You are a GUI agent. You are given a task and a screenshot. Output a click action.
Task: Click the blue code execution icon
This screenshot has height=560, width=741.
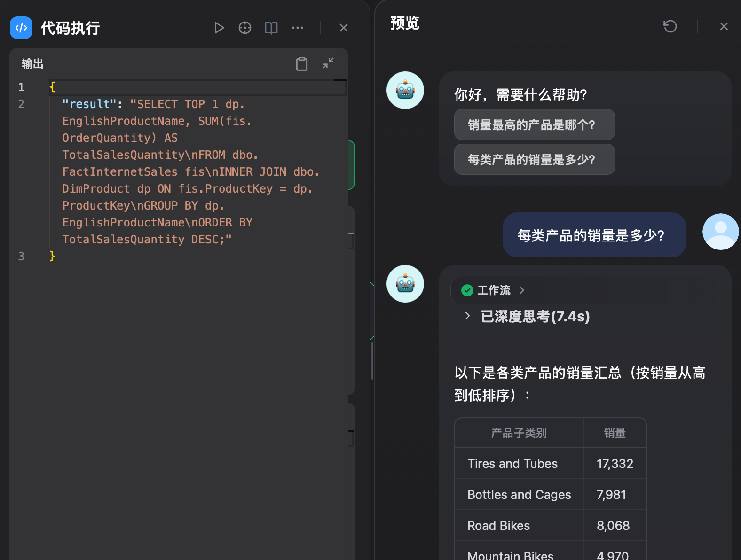point(21,28)
